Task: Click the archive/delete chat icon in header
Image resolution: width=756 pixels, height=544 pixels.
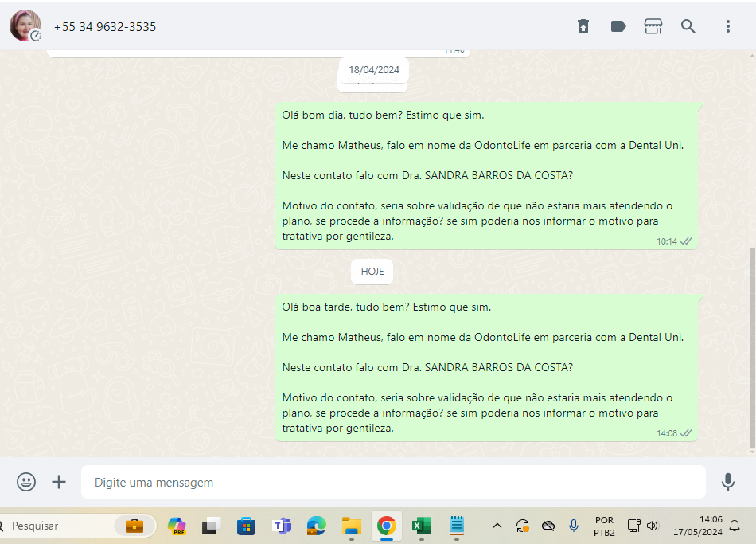Action: pos(583,26)
